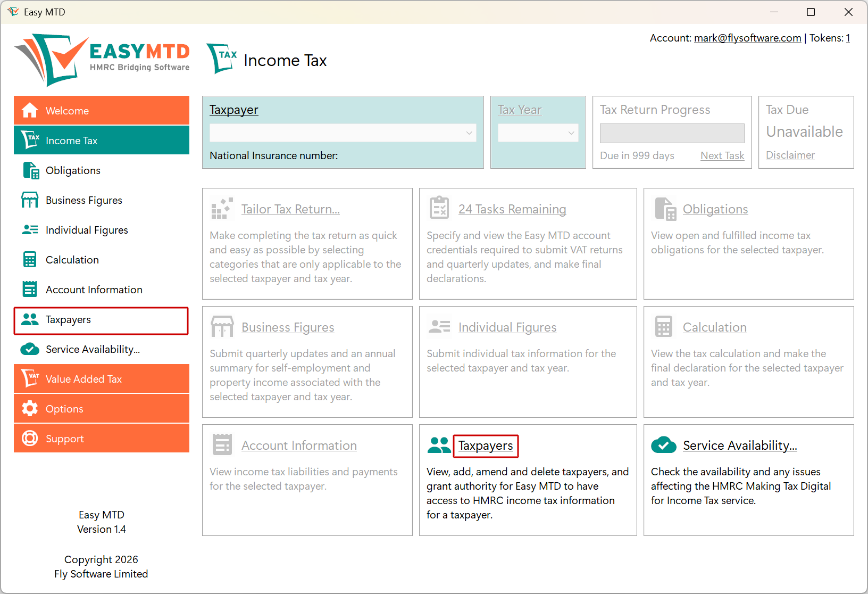Switch to Value Added Tax section
Viewport: 868px width, 594px height.
coord(102,378)
